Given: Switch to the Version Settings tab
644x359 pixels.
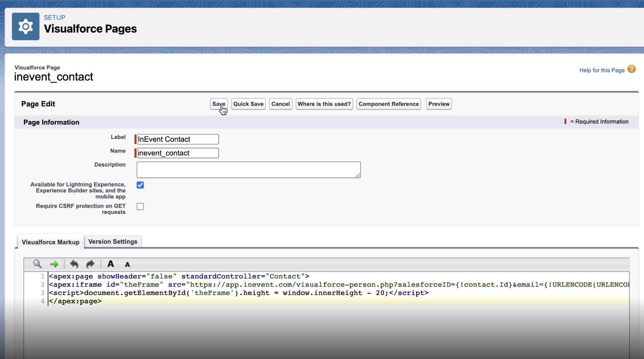Looking at the screenshot, I should 113,242.
